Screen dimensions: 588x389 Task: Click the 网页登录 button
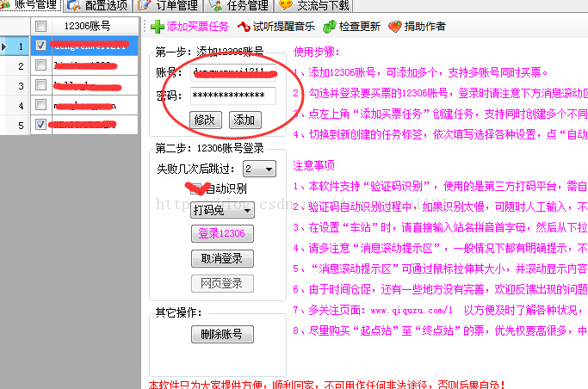pyautogui.click(x=222, y=284)
